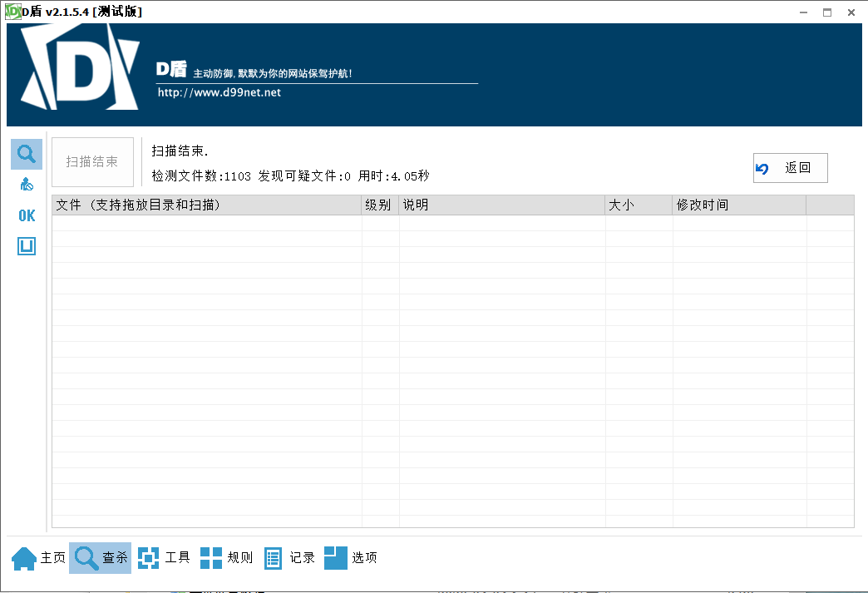The width and height of the screenshot is (868, 593).
Task: Select the magnifier scan icon in sidebar
Action: [x=27, y=154]
